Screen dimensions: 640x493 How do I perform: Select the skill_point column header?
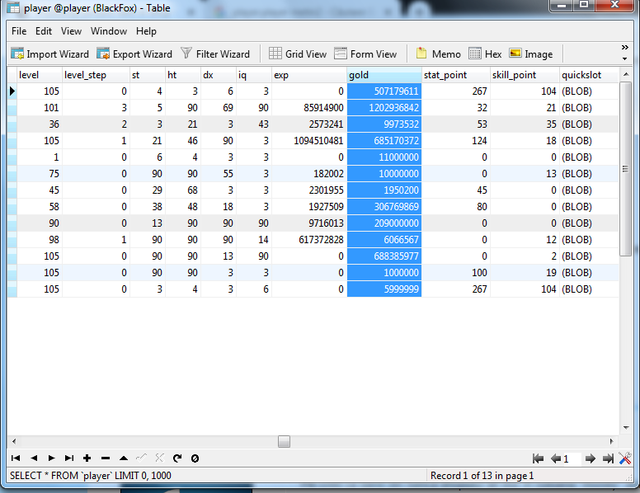(524, 75)
